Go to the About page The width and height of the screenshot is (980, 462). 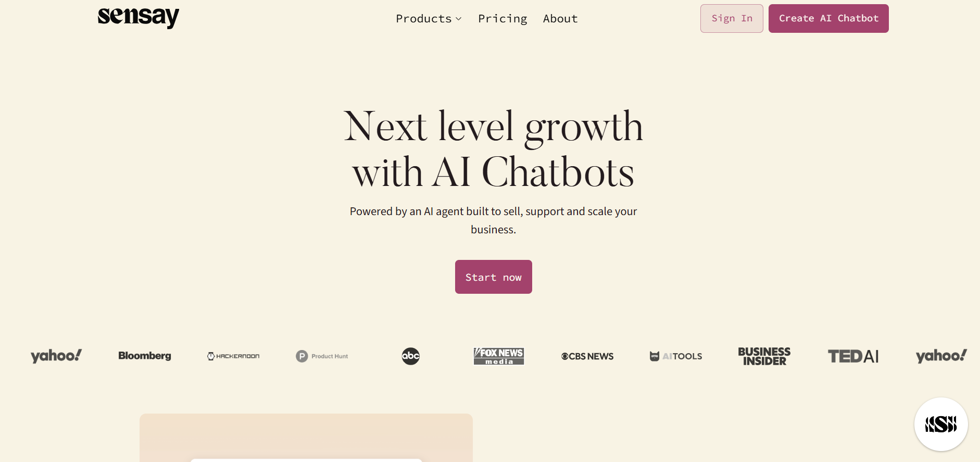pos(560,19)
